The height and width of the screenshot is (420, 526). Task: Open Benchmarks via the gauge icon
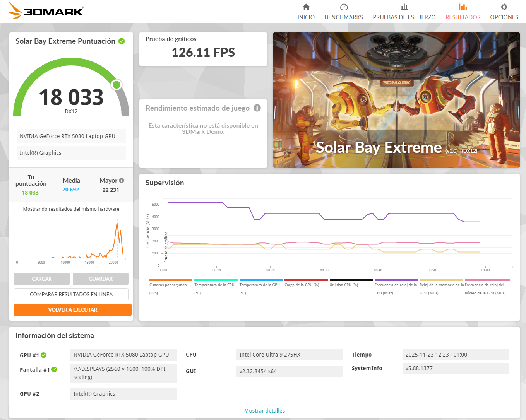click(344, 7)
